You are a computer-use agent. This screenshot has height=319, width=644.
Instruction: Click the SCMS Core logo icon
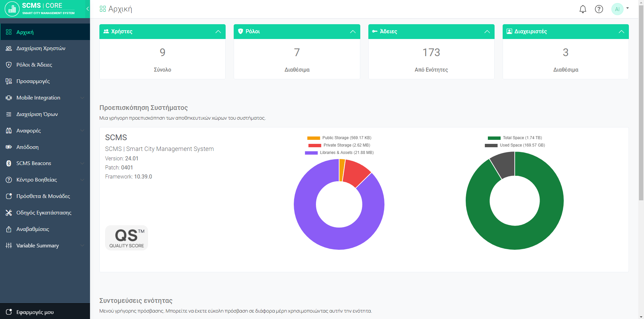(12, 9)
